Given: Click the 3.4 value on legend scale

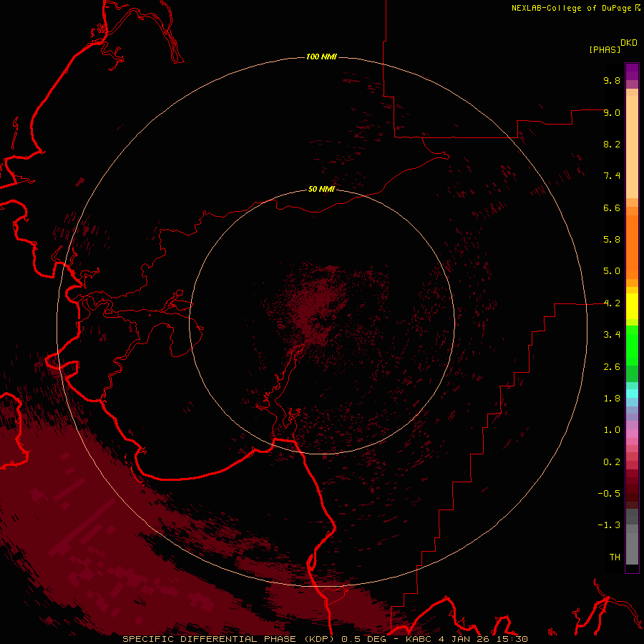Looking at the screenshot, I should [612, 335].
